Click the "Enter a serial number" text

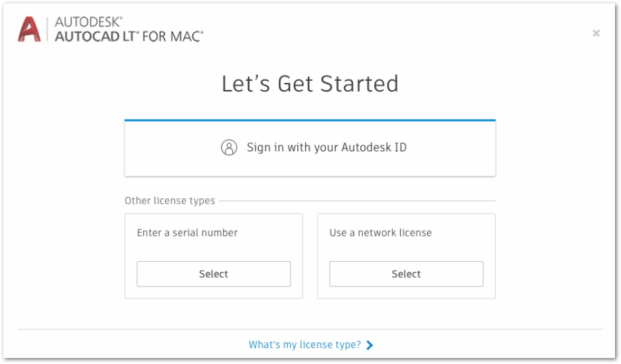pos(187,233)
